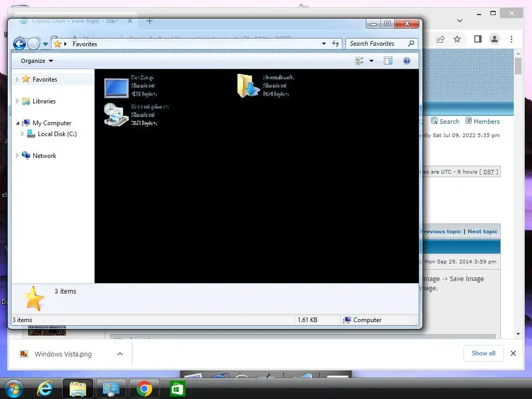Image resolution: width=532 pixels, height=399 pixels.
Task: Close the Classic Shell Chrome tab
Action: click(129, 21)
